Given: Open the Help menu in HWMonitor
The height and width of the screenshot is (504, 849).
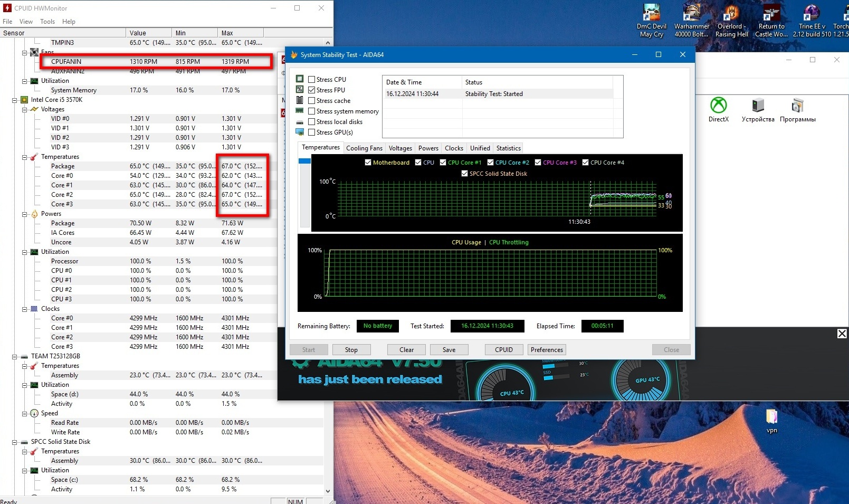Looking at the screenshot, I should click(x=69, y=22).
